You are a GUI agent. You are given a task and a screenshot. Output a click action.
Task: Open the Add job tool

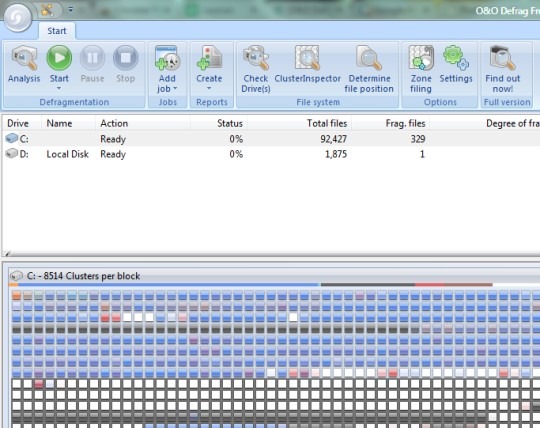pyautogui.click(x=167, y=69)
